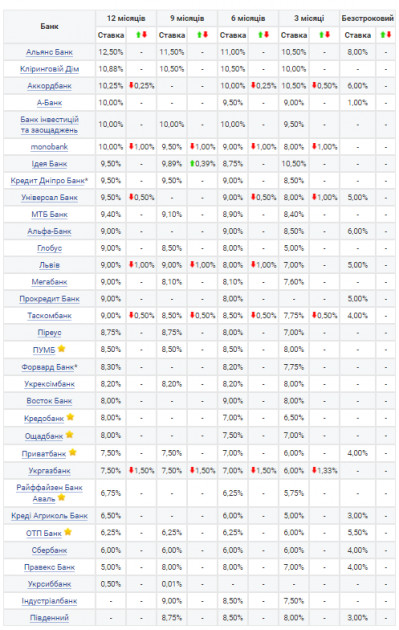
Task: Open the monobank link
Action: pyautogui.click(x=49, y=147)
